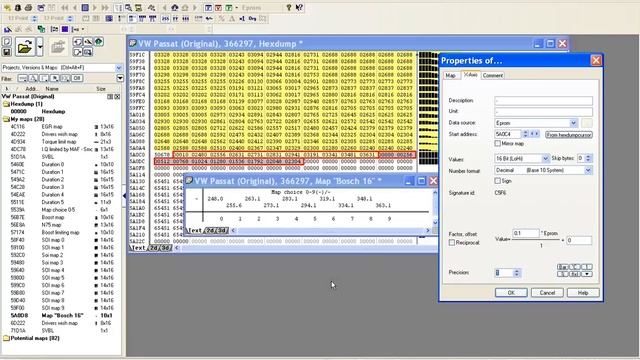Collapse the Hexdump (1) folder
Viewport: 640px width, 360px height.
click(6, 104)
